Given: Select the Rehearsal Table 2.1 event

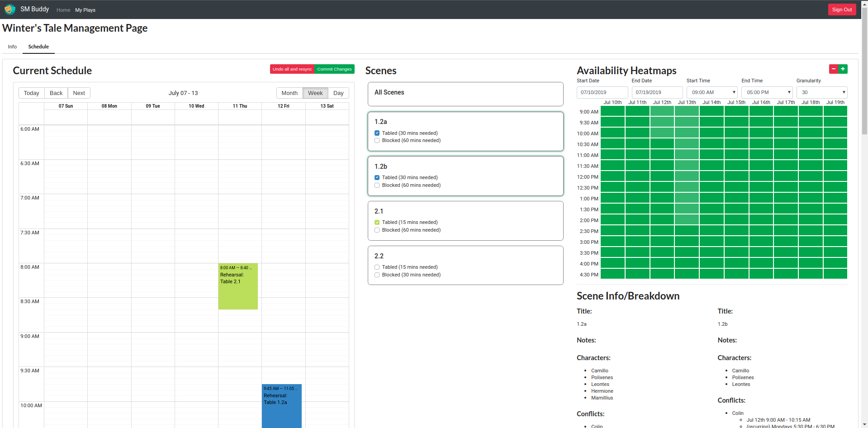Looking at the screenshot, I should coord(238,286).
